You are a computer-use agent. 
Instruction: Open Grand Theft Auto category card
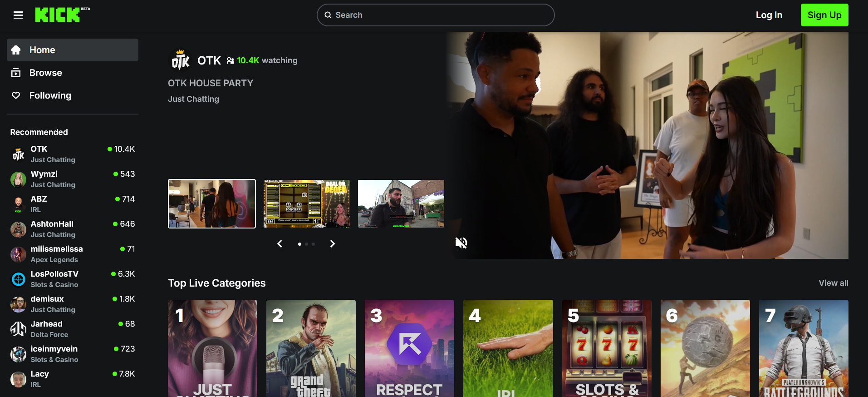pyautogui.click(x=311, y=348)
